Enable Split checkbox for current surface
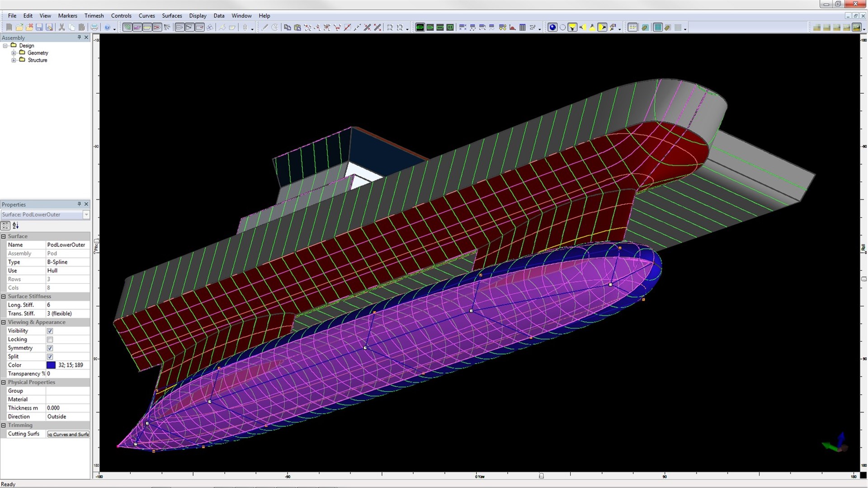This screenshot has width=868, height=488. click(50, 357)
